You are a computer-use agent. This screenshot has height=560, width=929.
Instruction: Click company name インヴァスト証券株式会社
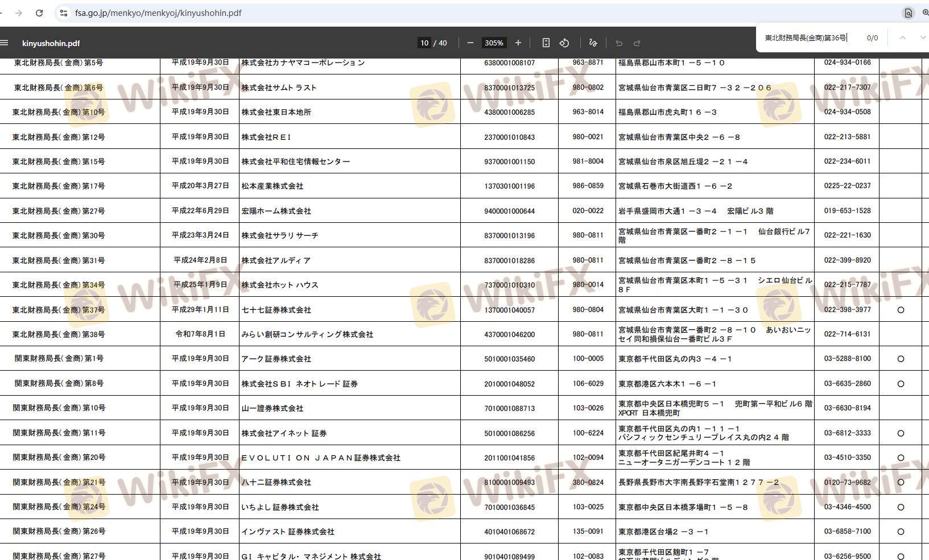pos(288,532)
